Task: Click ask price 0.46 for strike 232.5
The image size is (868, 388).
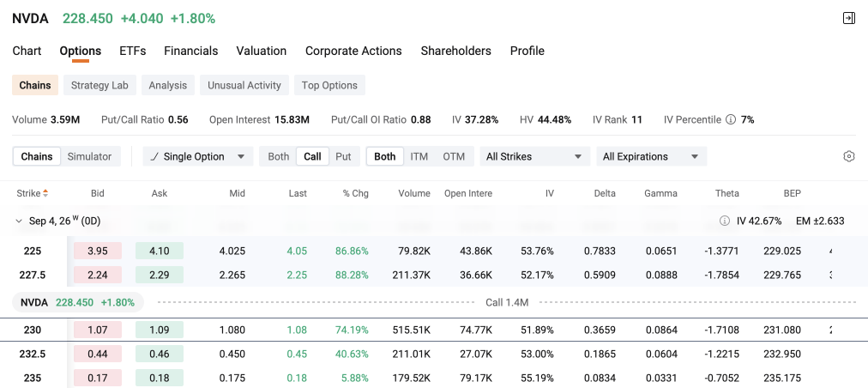Action: (x=160, y=354)
